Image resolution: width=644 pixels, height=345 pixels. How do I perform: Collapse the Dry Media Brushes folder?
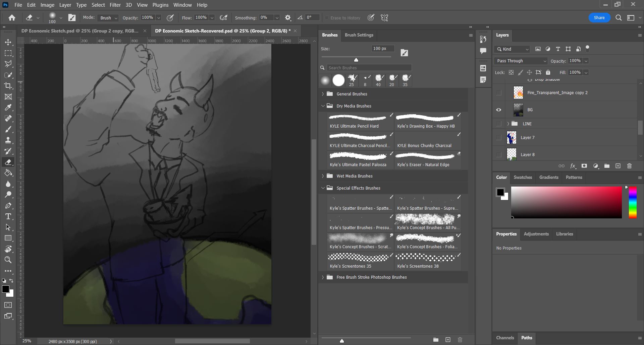[323, 106]
